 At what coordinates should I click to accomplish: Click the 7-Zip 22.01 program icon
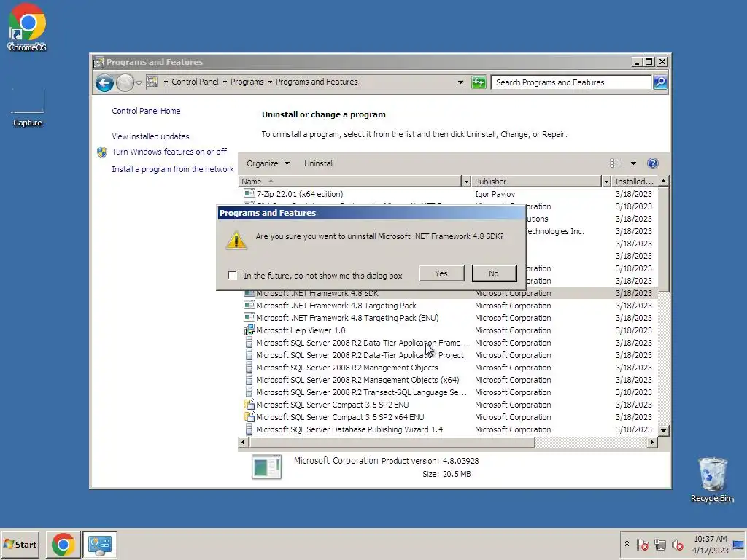point(249,194)
